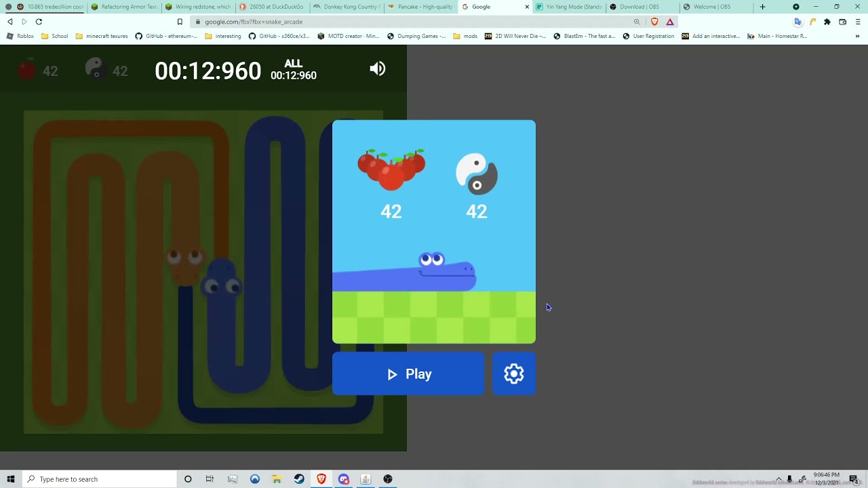This screenshot has width=868, height=488.
Task: Click the dimmed yin yang icon in game header
Action: (95, 69)
